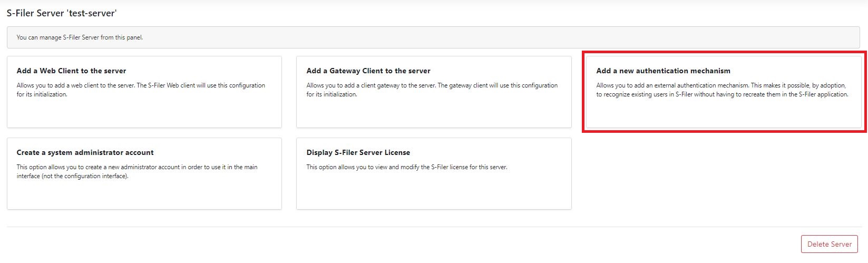Viewport: 868px width, 263px height.
Task: Open 'Add a new authentication mechanism' card
Action: (x=724, y=92)
